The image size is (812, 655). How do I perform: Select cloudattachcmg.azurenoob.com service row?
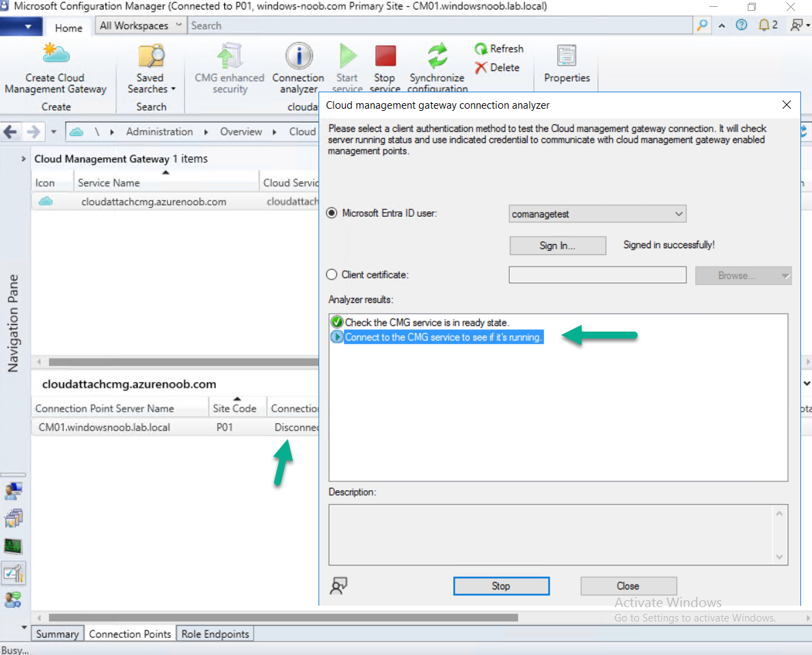(175, 202)
